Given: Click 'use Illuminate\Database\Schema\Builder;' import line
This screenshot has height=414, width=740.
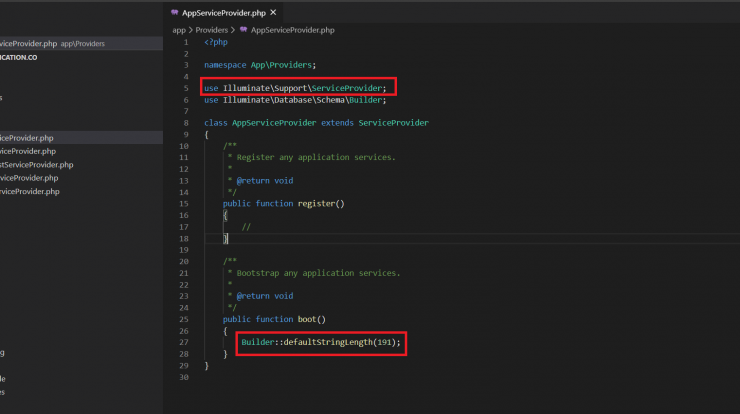Looking at the screenshot, I should 295,100.
